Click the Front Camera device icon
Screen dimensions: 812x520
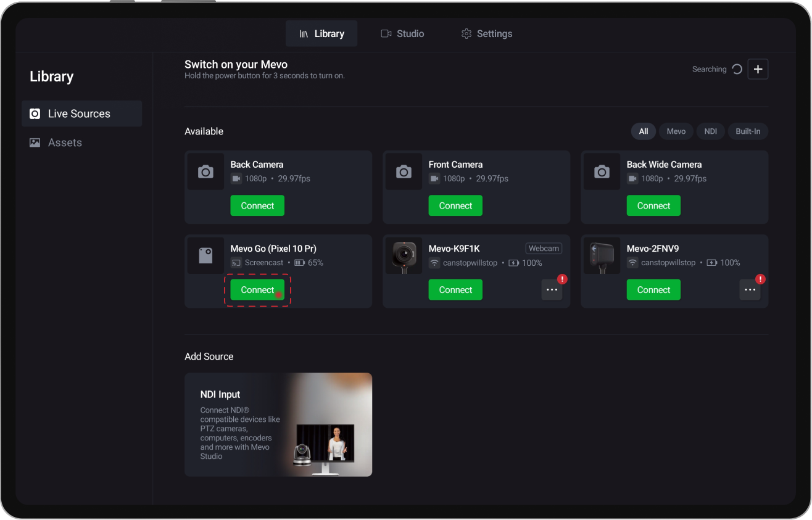click(404, 171)
